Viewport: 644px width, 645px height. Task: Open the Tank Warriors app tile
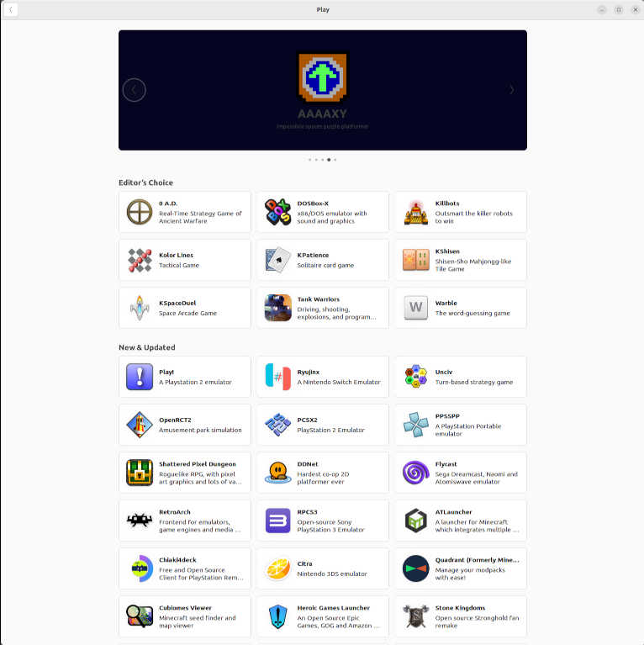pyautogui.click(x=322, y=308)
